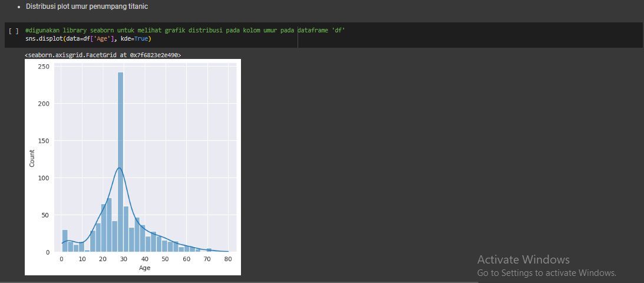Click the 'Activate Windows' watermark text

coord(523,259)
